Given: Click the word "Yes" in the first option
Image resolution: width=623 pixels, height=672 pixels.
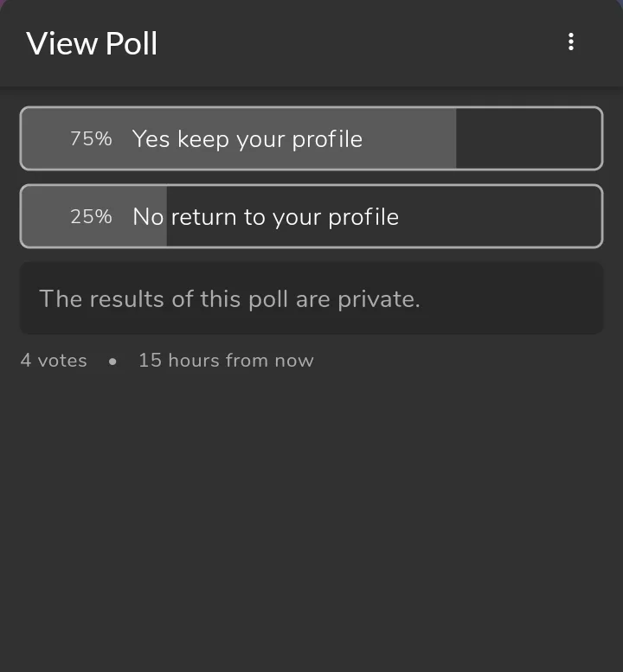Looking at the screenshot, I should (151, 139).
